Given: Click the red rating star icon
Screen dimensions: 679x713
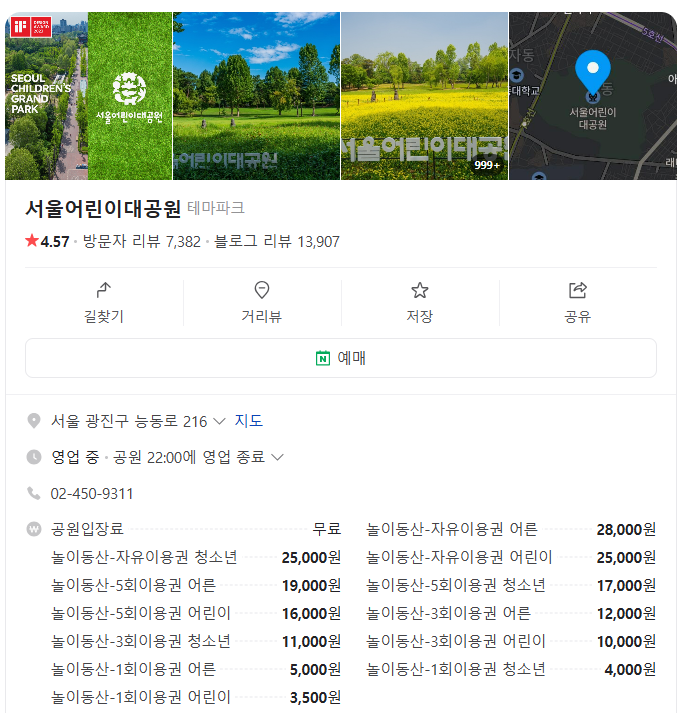Looking at the screenshot, I should (x=32, y=240).
